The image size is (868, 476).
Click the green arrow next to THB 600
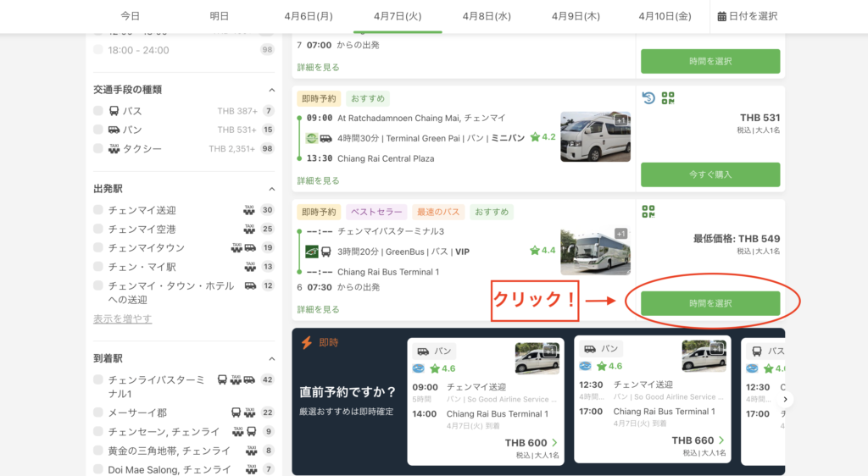(x=554, y=443)
